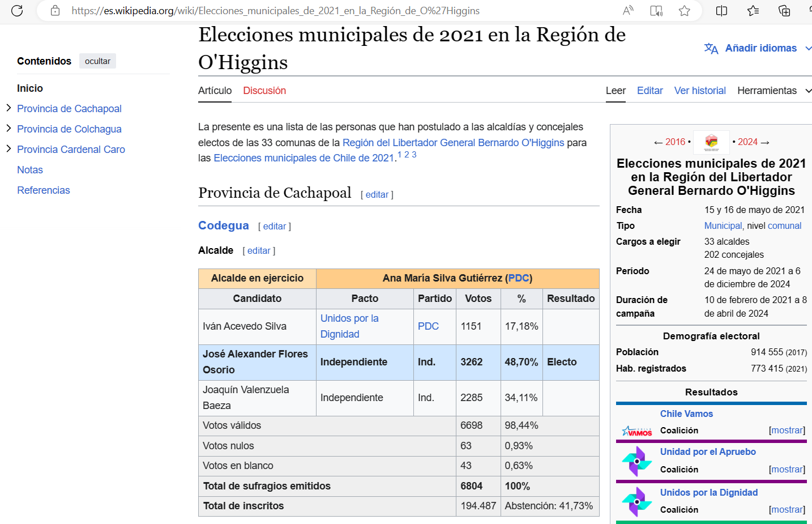Open the election emblem image in the infobox
The width and height of the screenshot is (812, 524).
(712, 142)
